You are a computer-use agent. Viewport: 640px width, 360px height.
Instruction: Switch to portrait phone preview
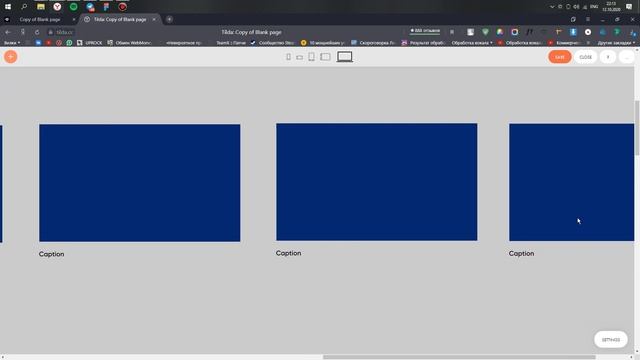click(289, 57)
